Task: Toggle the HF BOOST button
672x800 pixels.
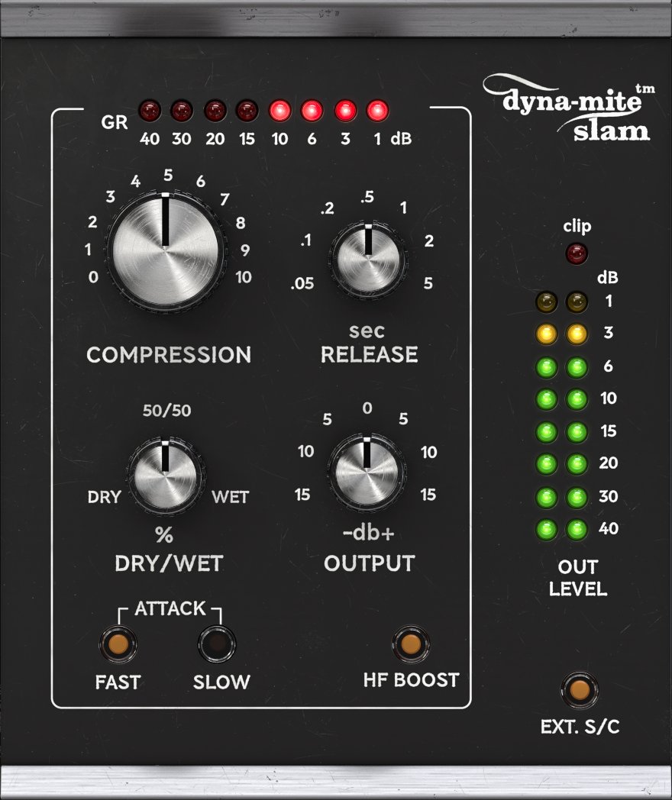Action: pyautogui.click(x=411, y=644)
